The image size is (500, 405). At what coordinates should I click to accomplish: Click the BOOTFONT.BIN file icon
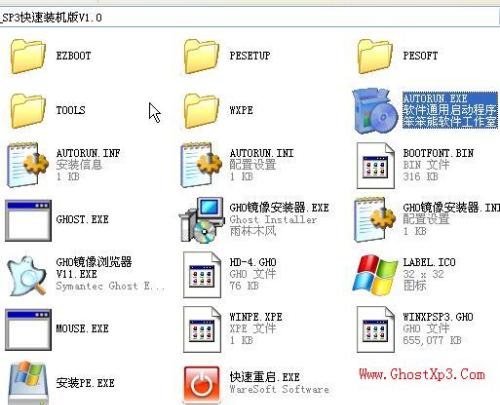(x=376, y=166)
